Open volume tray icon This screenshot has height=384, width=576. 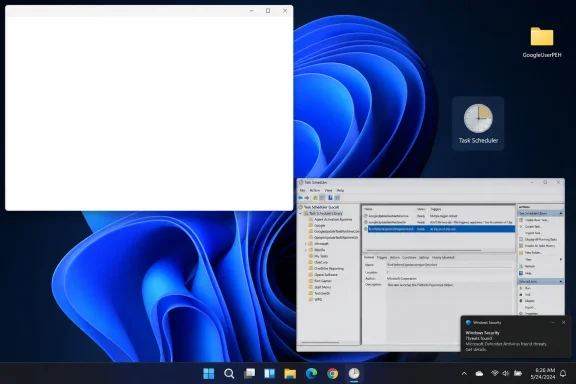coord(506,373)
